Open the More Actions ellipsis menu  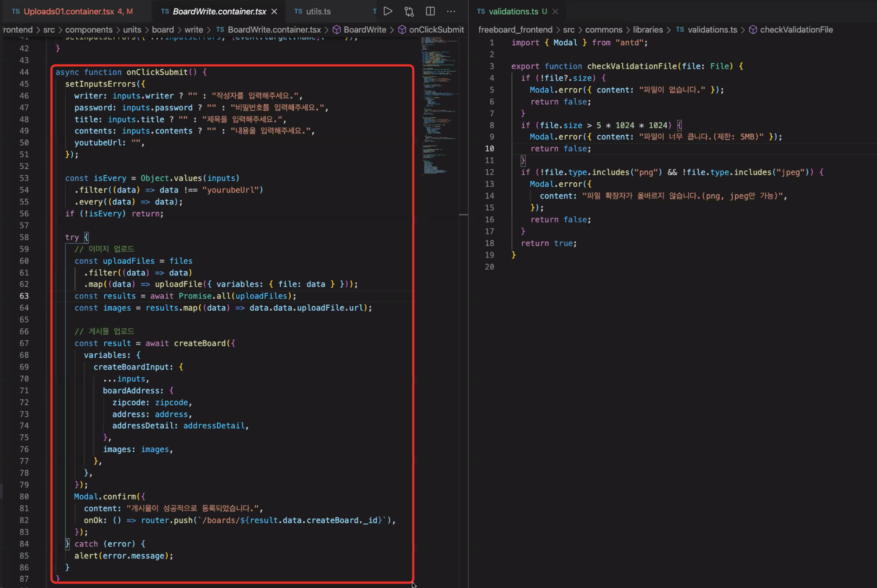pos(451,11)
